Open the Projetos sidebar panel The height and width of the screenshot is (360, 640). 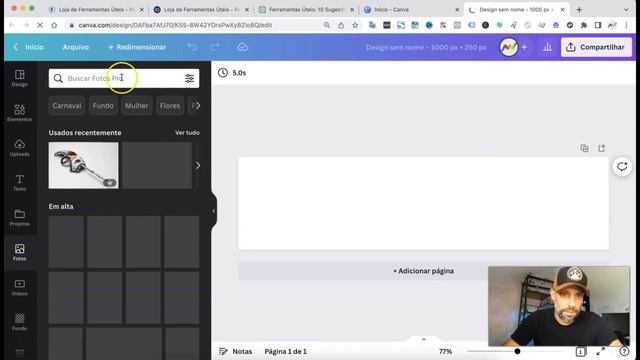tap(20, 218)
